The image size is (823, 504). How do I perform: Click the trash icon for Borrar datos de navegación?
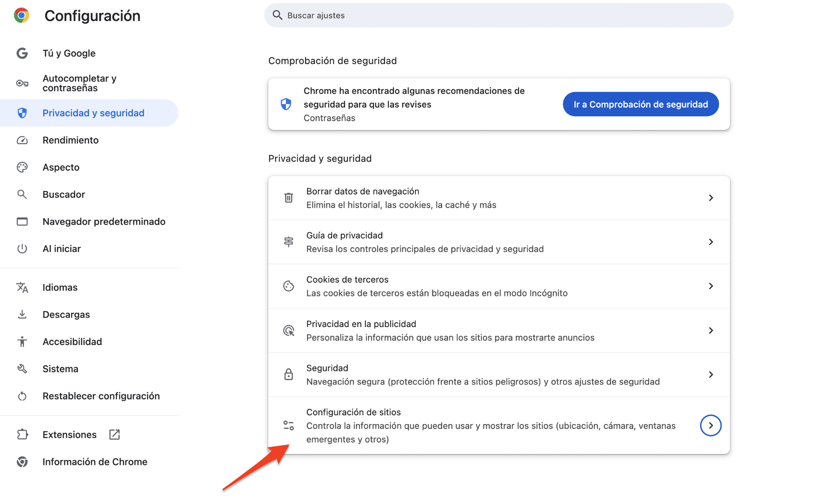click(x=289, y=198)
